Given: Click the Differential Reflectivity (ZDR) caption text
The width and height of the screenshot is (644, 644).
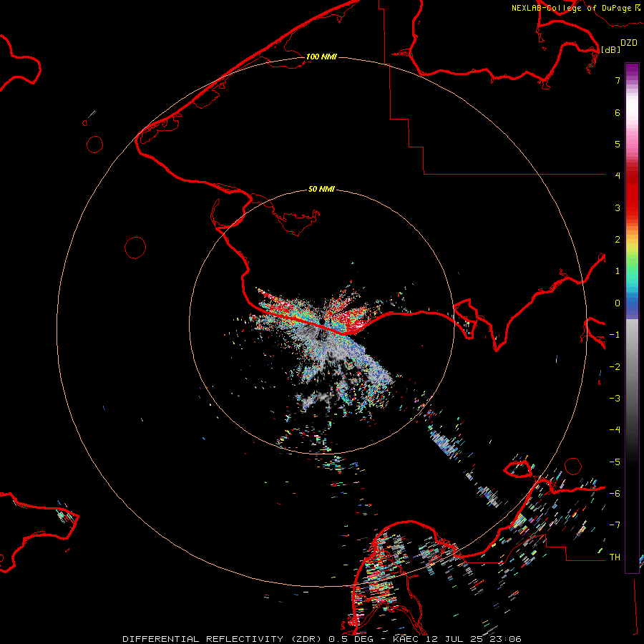Looking at the screenshot, I should coord(224,639).
